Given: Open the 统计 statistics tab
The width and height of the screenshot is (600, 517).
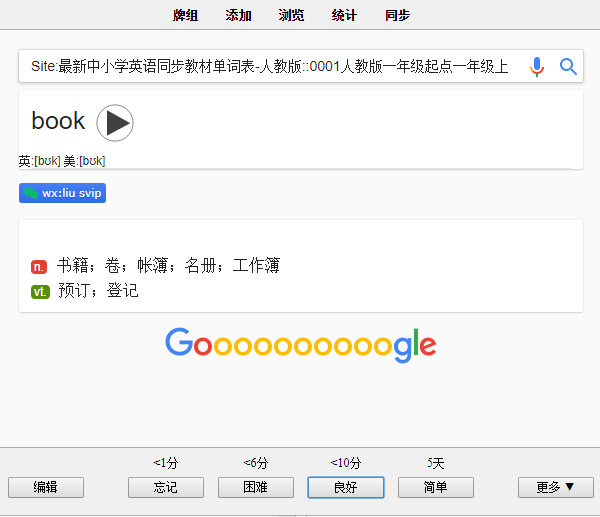Looking at the screenshot, I should 344,15.
